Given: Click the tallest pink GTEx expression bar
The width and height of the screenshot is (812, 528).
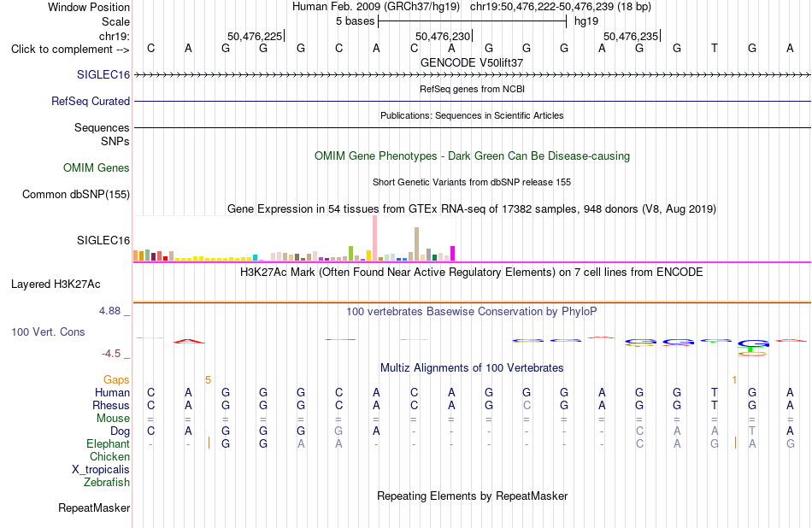Looking at the screenshot, I should pos(375,238).
